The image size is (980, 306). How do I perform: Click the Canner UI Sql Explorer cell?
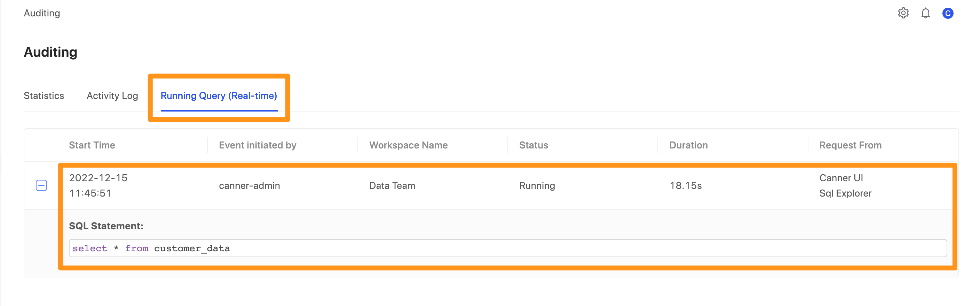(845, 185)
